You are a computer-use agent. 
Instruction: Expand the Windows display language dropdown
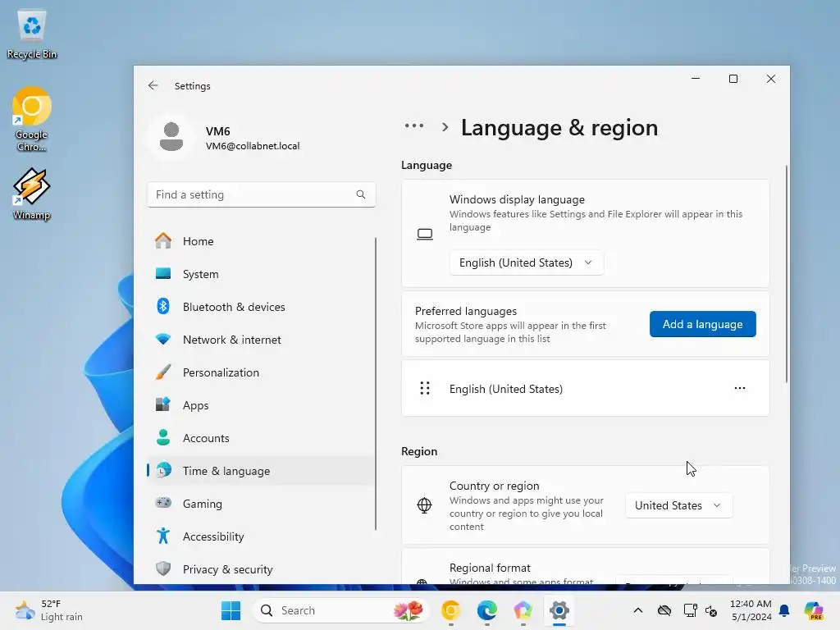[527, 262]
